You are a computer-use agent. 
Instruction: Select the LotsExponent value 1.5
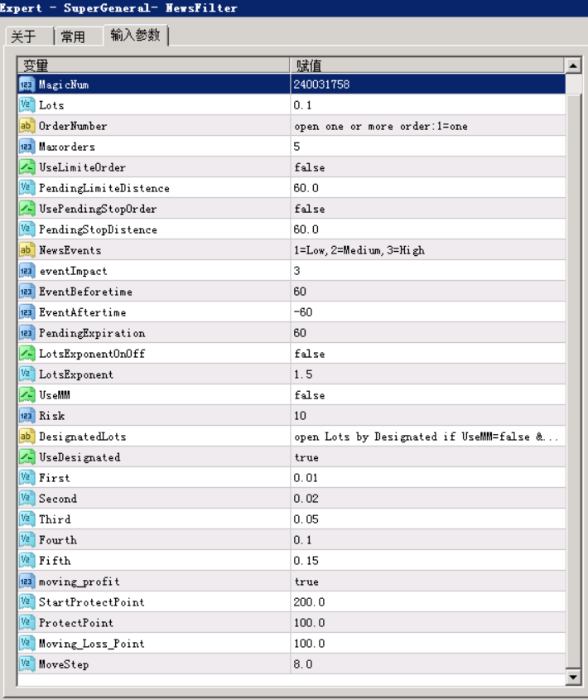pyautogui.click(x=303, y=374)
